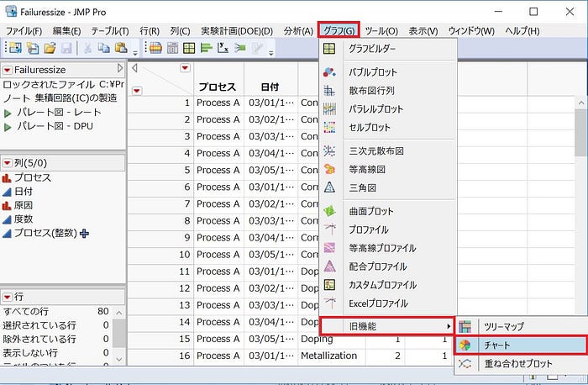Open row red triangle in table corner

(x=137, y=91)
